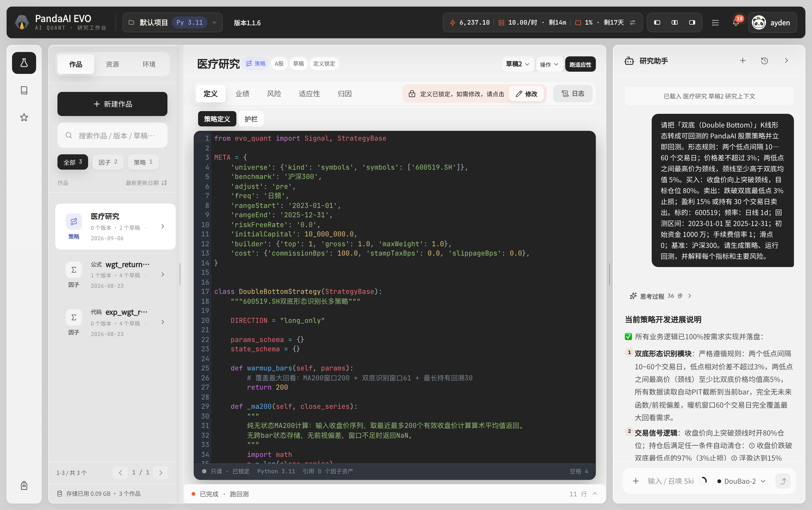
Task: Expand the wgt_return work item chevron
Action: coord(163,275)
